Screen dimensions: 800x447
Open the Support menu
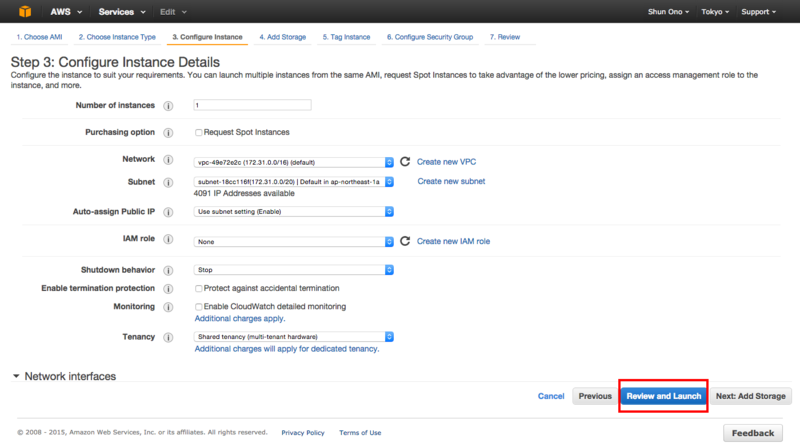(x=759, y=12)
